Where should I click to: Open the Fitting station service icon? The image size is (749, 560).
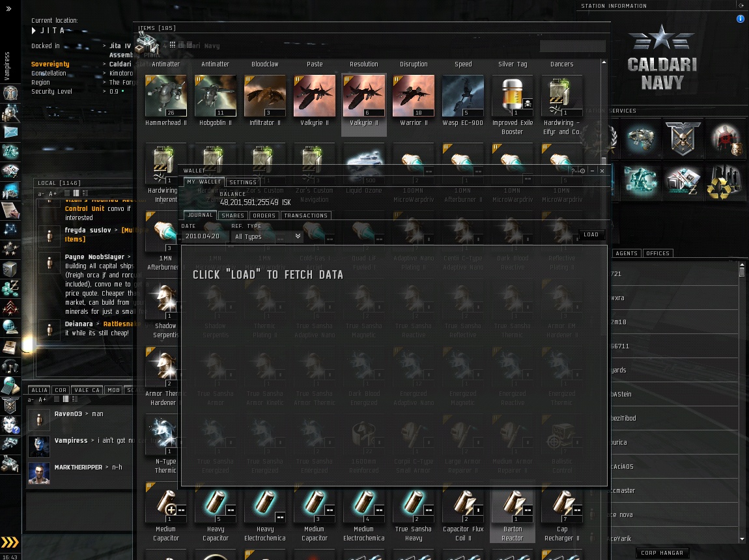pyautogui.click(x=641, y=139)
